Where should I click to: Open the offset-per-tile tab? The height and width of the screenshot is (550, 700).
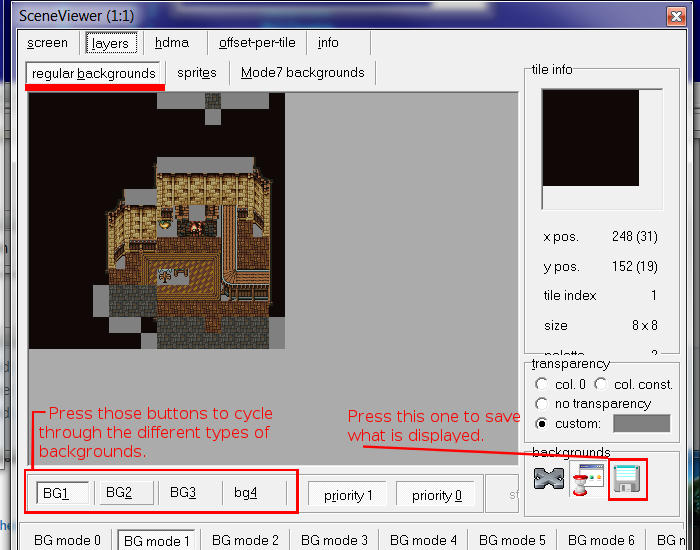coord(257,43)
